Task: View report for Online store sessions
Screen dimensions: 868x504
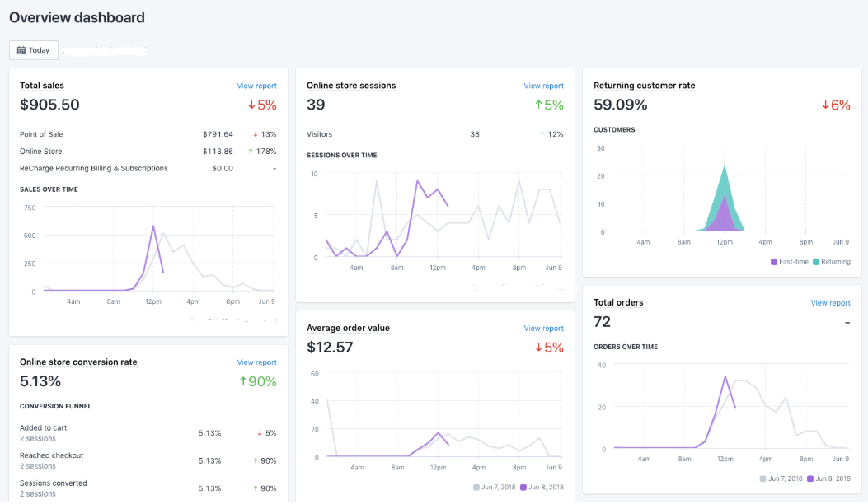Action: (543, 86)
